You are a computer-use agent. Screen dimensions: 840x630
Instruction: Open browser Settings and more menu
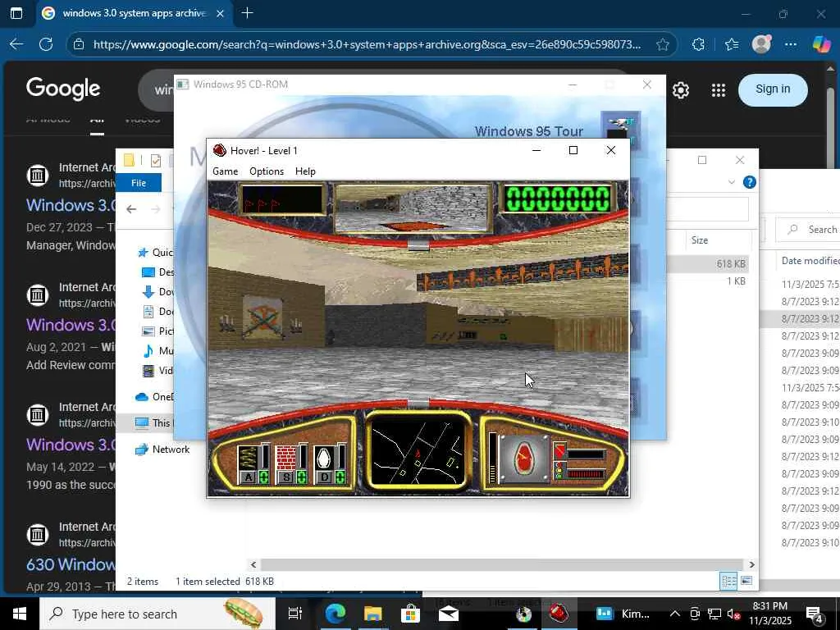(x=791, y=44)
